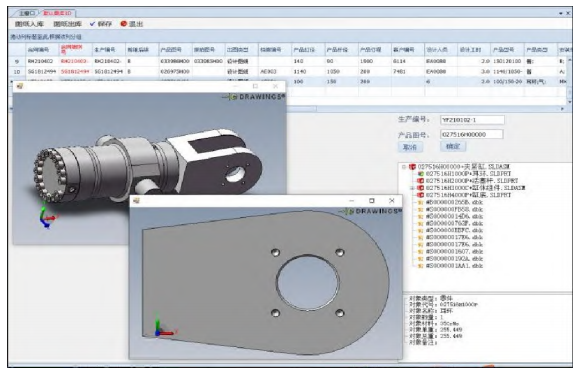
Task: Open the tab-list dropdown arrow at top right
Action: pyautogui.click(x=561, y=13)
